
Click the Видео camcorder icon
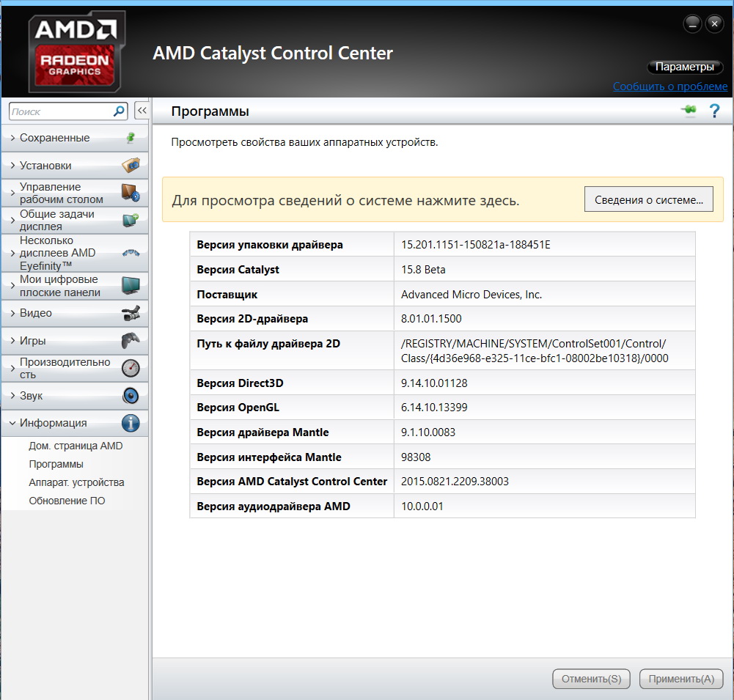point(131,313)
